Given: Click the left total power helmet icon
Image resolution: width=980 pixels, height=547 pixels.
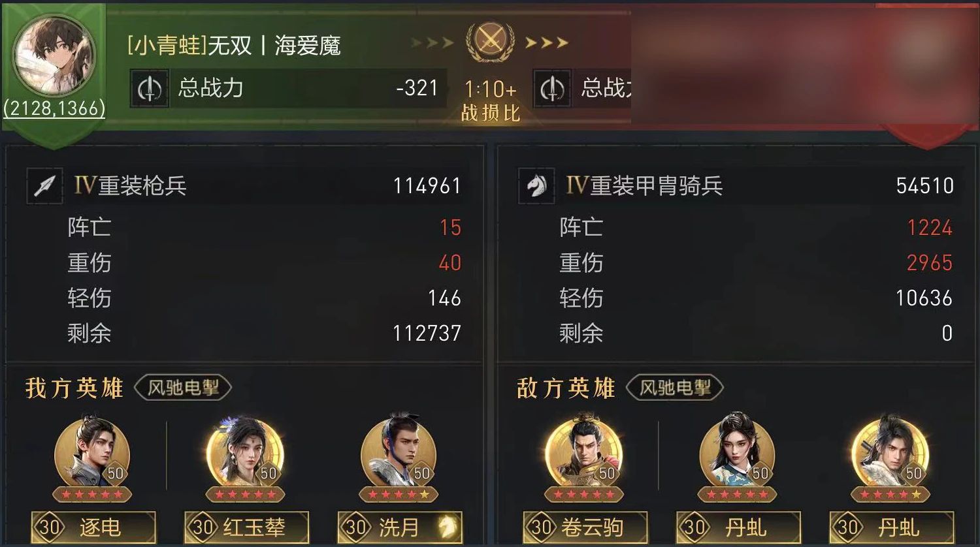Looking at the screenshot, I should click(x=150, y=89).
